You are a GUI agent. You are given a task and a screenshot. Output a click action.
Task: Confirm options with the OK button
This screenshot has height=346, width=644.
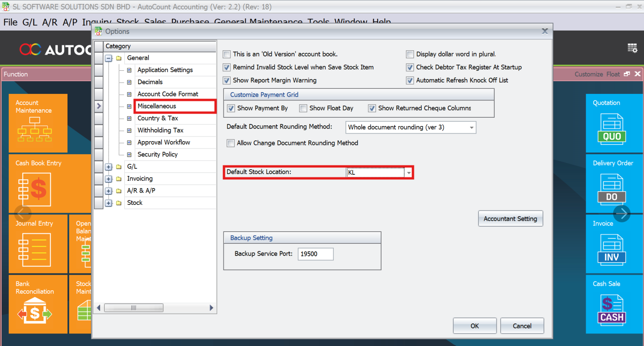[x=475, y=325]
